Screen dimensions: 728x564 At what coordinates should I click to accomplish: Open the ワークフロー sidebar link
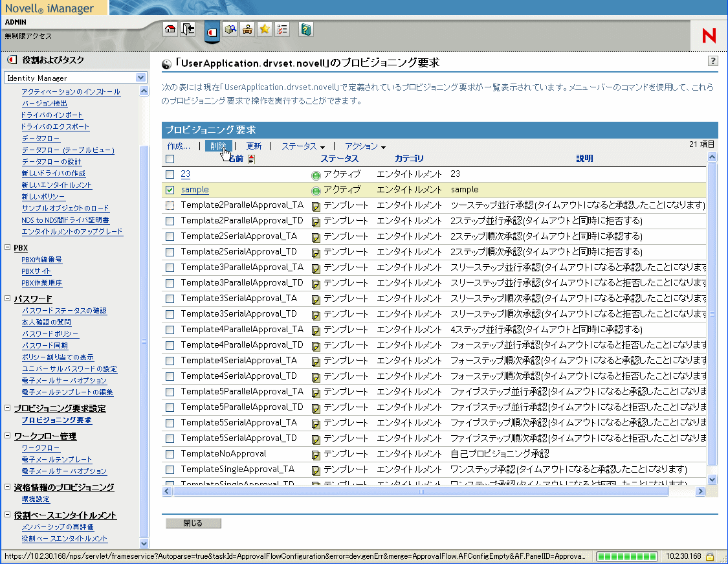[41, 448]
